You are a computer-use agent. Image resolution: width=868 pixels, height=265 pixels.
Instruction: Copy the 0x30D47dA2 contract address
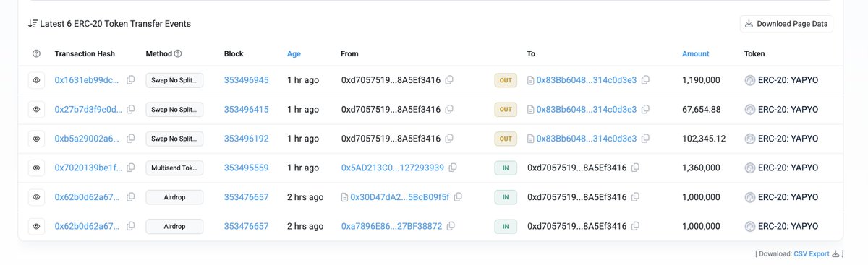pos(457,196)
